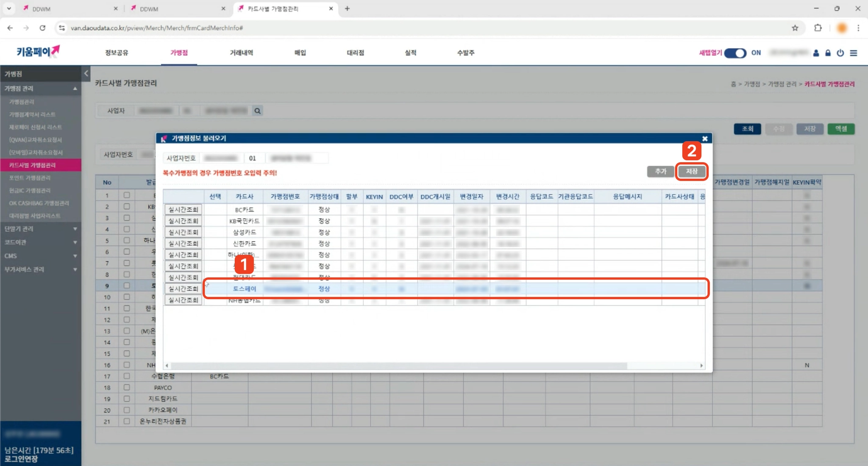This screenshot has height=466, width=868.
Task: Check the row 20 카카오페이 checkbox
Action: coord(126,410)
